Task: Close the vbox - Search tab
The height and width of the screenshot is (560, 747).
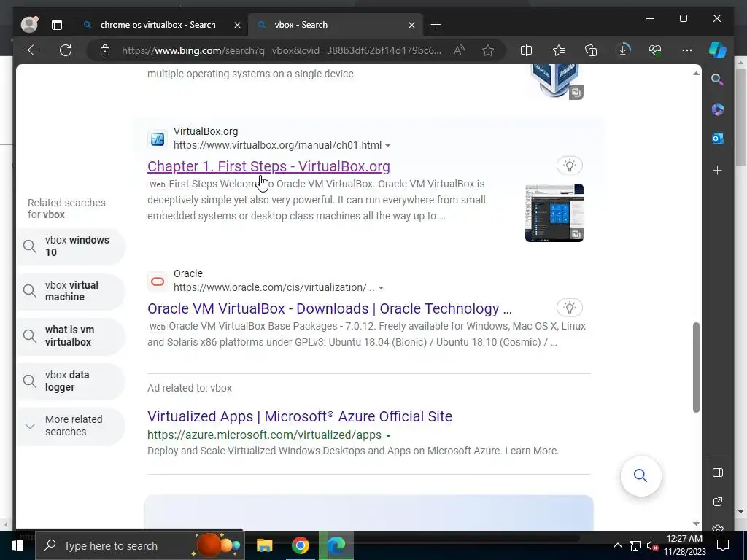Action: click(x=411, y=25)
